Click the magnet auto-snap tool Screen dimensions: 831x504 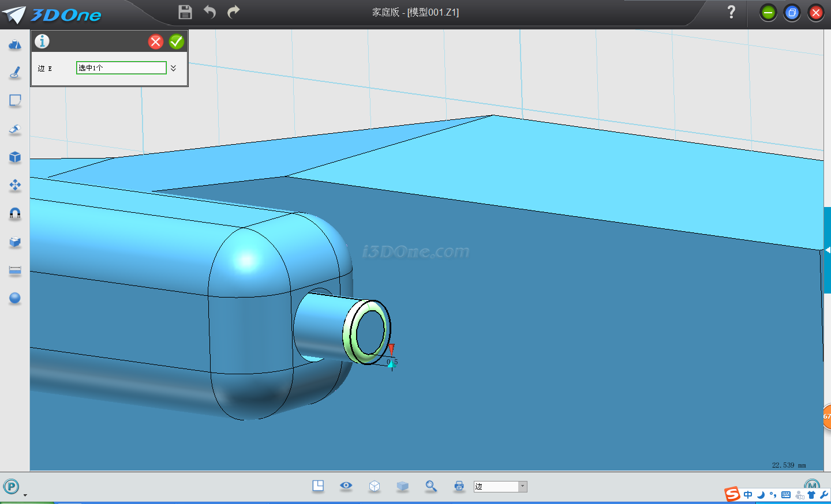pyautogui.click(x=15, y=213)
